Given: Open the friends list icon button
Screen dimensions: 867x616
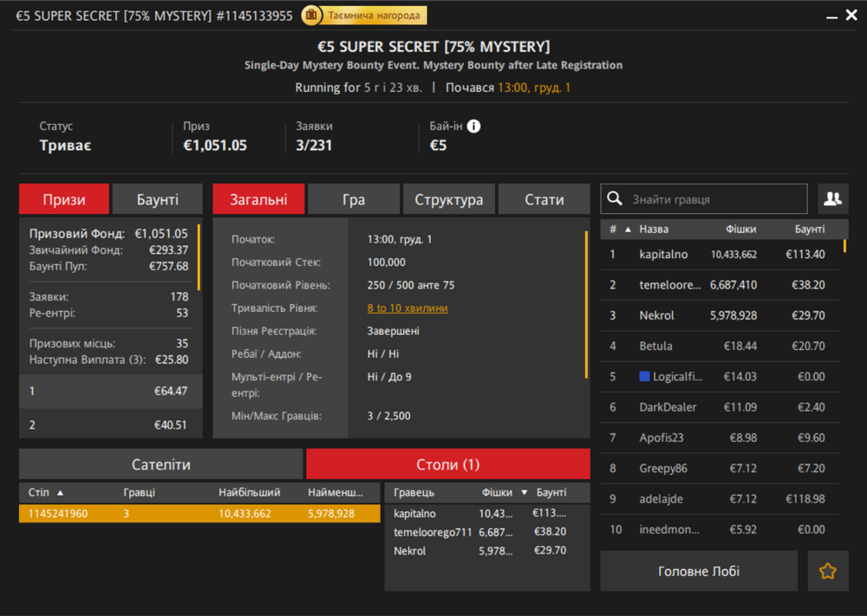Looking at the screenshot, I should coord(832,199).
